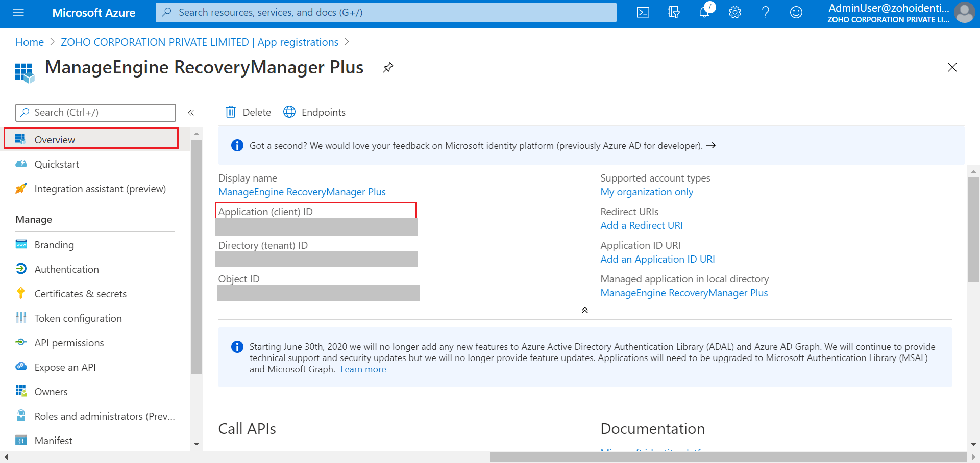Collapse the left navigation sidebar
The width and height of the screenshot is (980, 463).
(191, 113)
